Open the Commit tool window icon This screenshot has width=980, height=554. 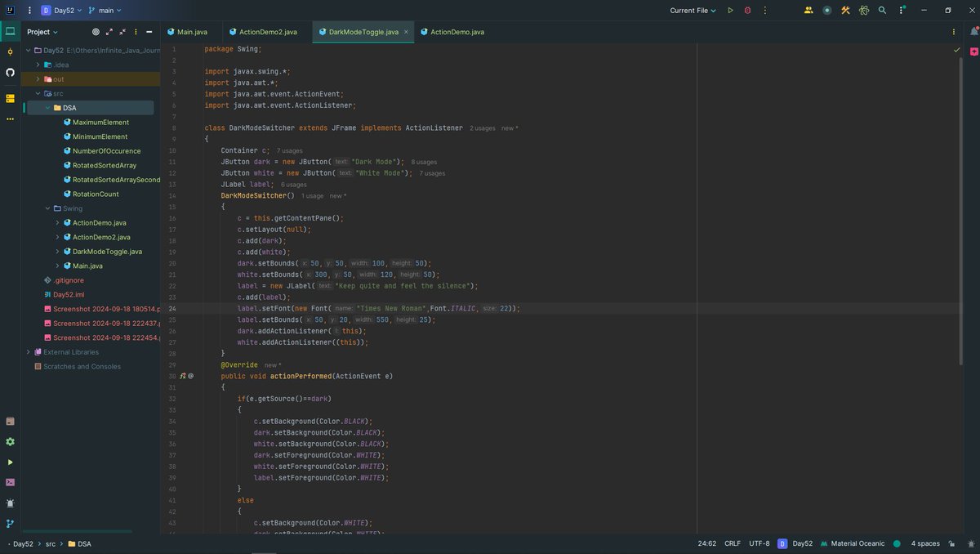click(10, 51)
